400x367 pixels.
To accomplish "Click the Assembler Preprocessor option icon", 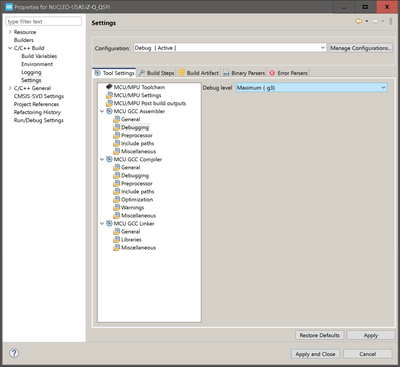I will click(116, 135).
